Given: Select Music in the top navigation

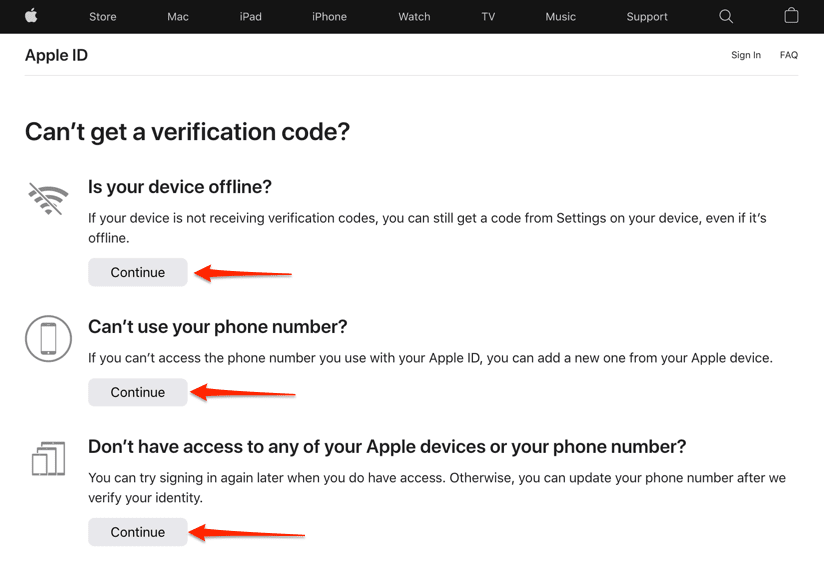Looking at the screenshot, I should [x=561, y=17].
